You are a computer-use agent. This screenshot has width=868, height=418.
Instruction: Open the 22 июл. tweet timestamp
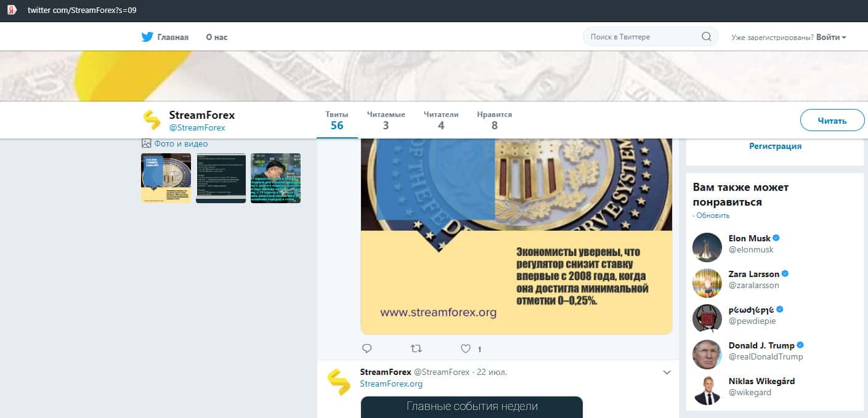pos(492,372)
